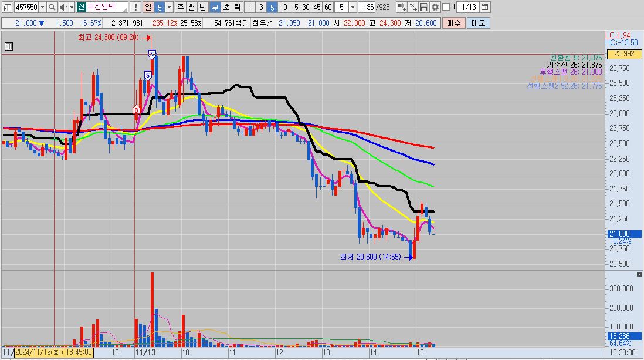Viewport: 644px width, 360px height.
Task: Select 일 daily chart period
Action: click(148, 7)
